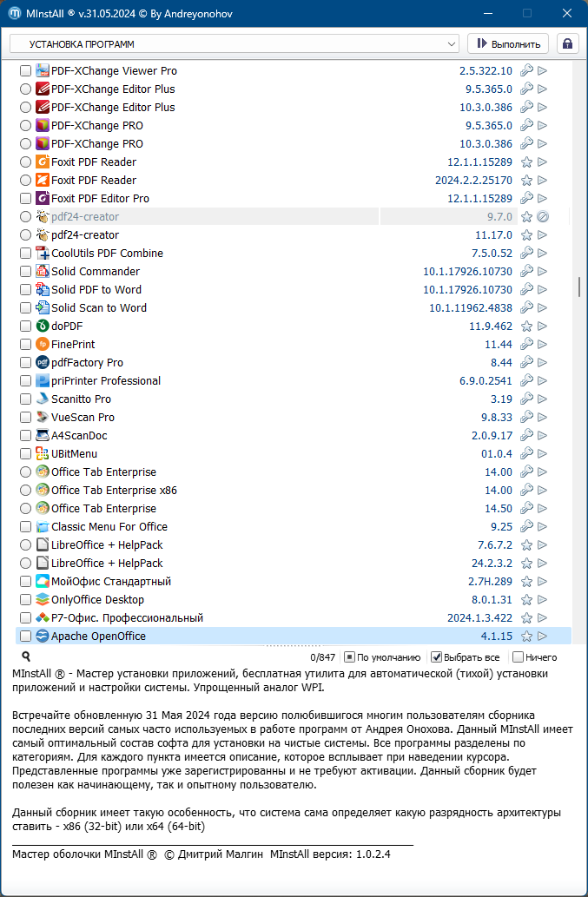The width and height of the screenshot is (588, 897).
Task: Check the Foxit PDF Editor Pro checkbox
Action: (25, 199)
